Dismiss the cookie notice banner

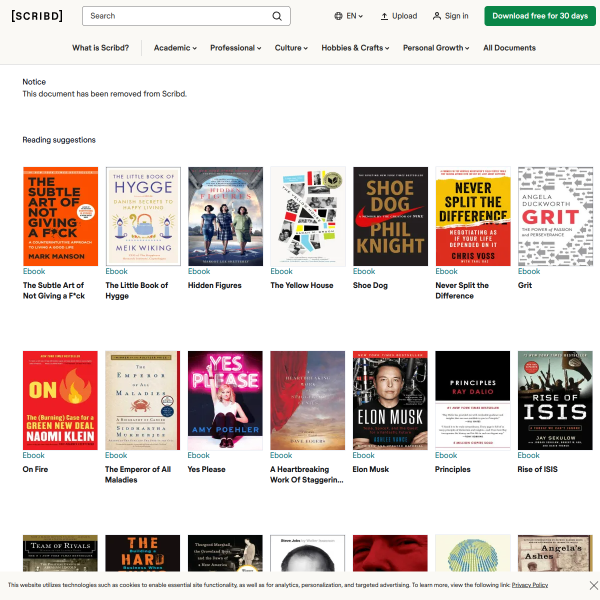pos(592,585)
